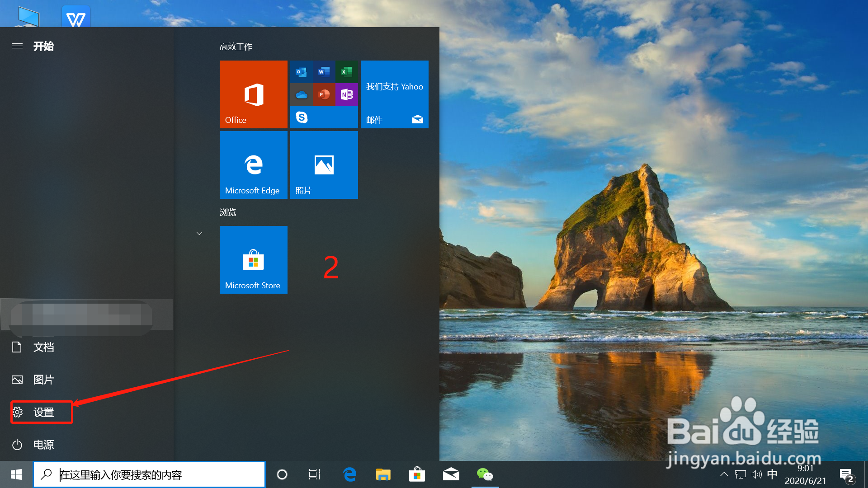Launch Microsoft Edge tile
Viewport: 868px width, 488px height.
[253, 164]
